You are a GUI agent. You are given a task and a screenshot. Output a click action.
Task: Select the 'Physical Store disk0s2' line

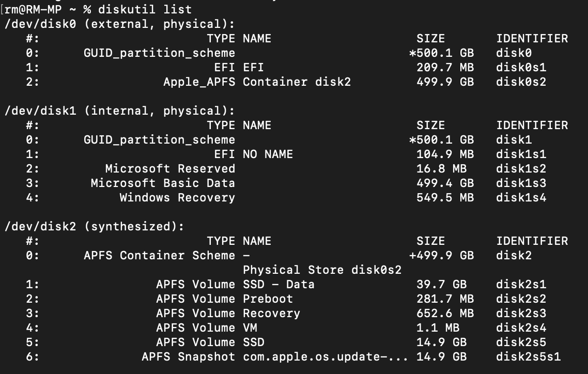click(322, 270)
